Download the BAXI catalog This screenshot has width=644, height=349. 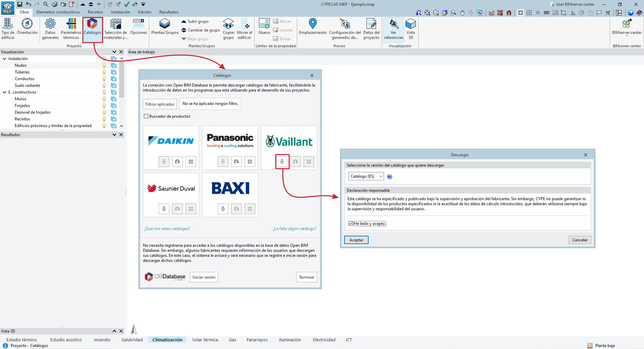(x=223, y=209)
